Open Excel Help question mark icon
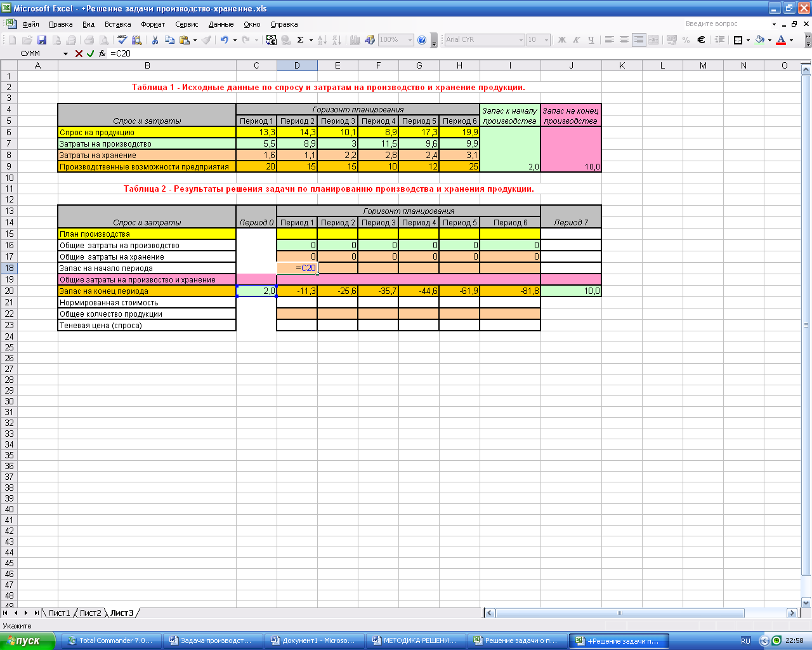Viewport: 812px width, 650px height. (x=422, y=40)
